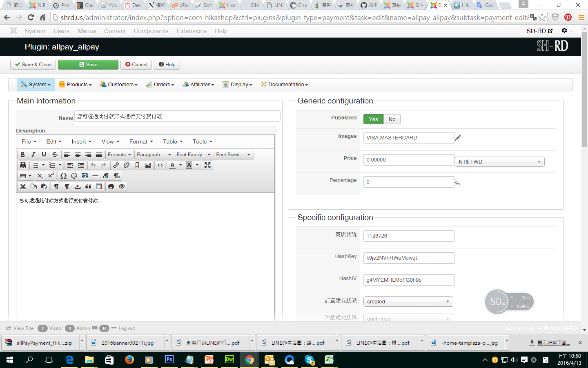The height and width of the screenshot is (368, 588).
Task: Toggle strikethrough formatting
Action: 55,155
